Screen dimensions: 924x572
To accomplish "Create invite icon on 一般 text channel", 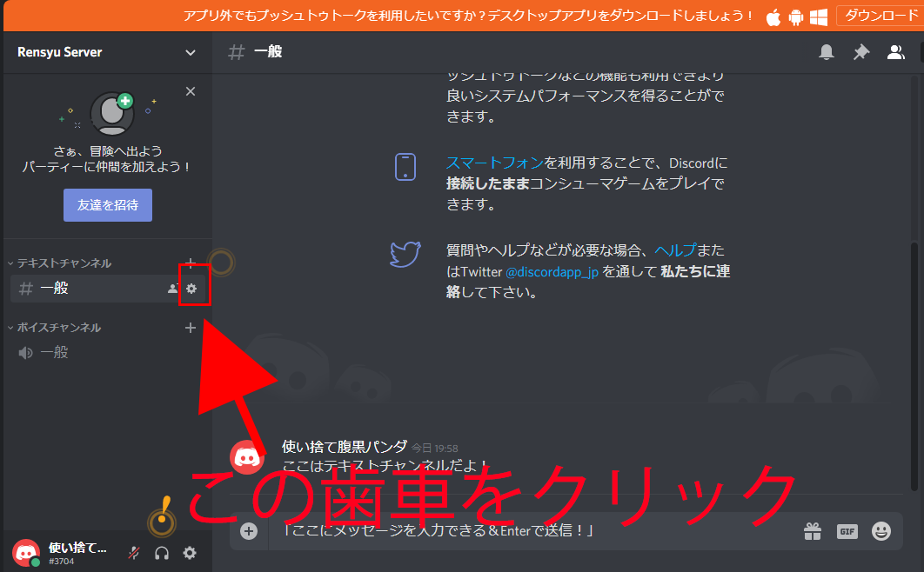I will tap(172, 289).
